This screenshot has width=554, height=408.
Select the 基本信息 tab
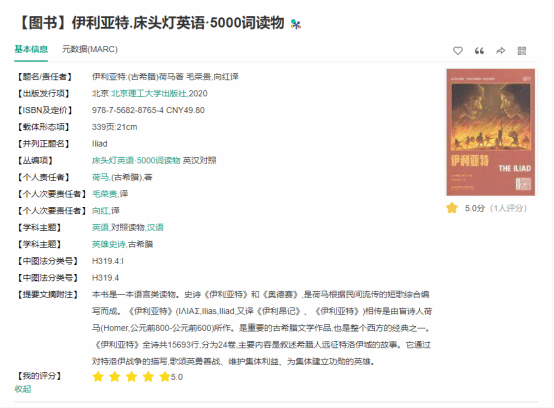(31, 49)
